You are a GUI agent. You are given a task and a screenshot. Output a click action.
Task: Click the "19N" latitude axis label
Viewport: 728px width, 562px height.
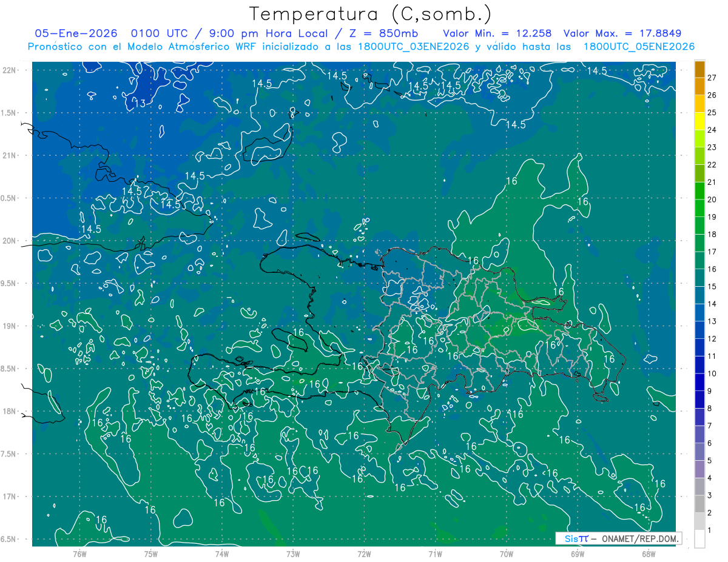point(9,326)
